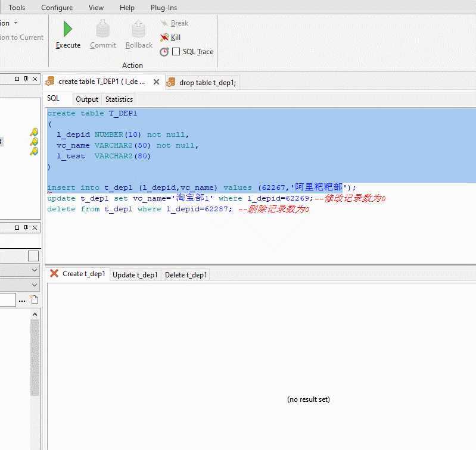Screen dimensions: 476x450
Task: Select the SQL sub-tab
Action: [54, 98]
